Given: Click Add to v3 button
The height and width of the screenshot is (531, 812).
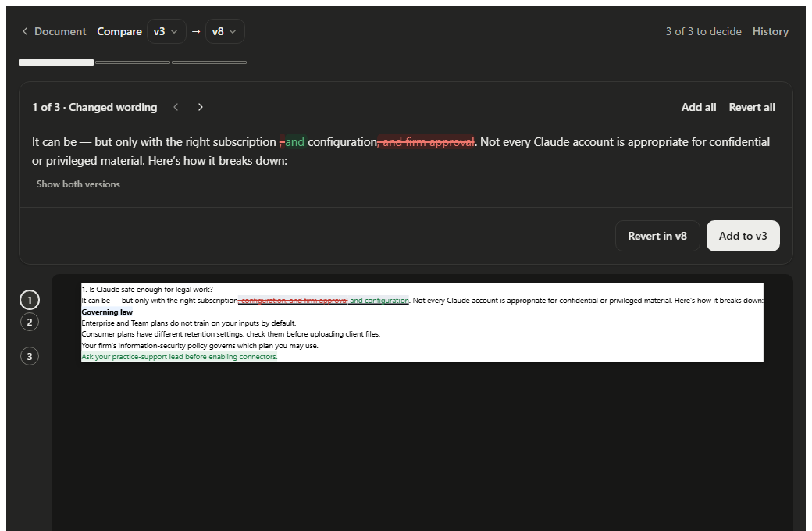Looking at the screenshot, I should pos(743,237).
